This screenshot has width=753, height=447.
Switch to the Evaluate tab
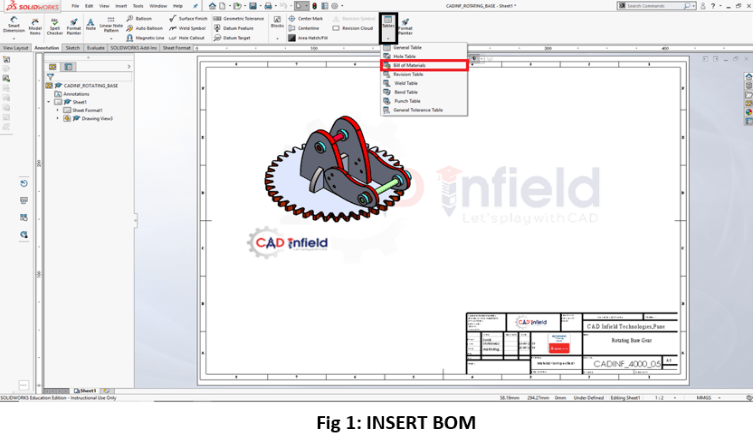tap(96, 48)
